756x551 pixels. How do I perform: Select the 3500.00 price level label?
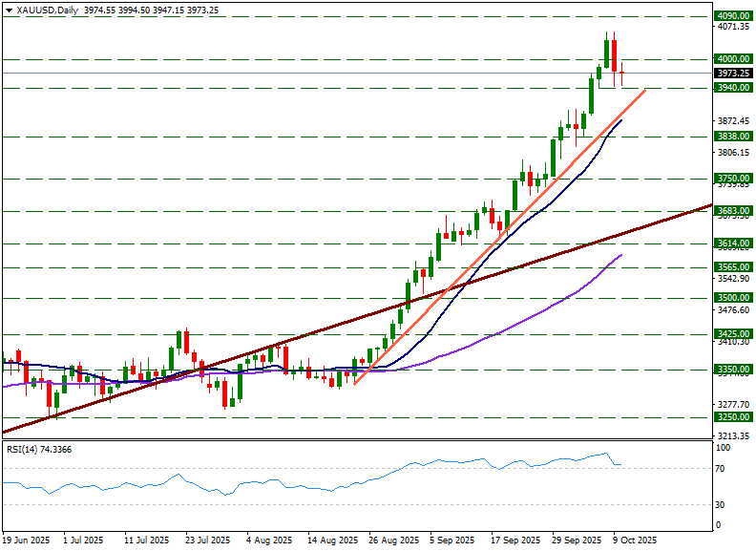tap(731, 298)
